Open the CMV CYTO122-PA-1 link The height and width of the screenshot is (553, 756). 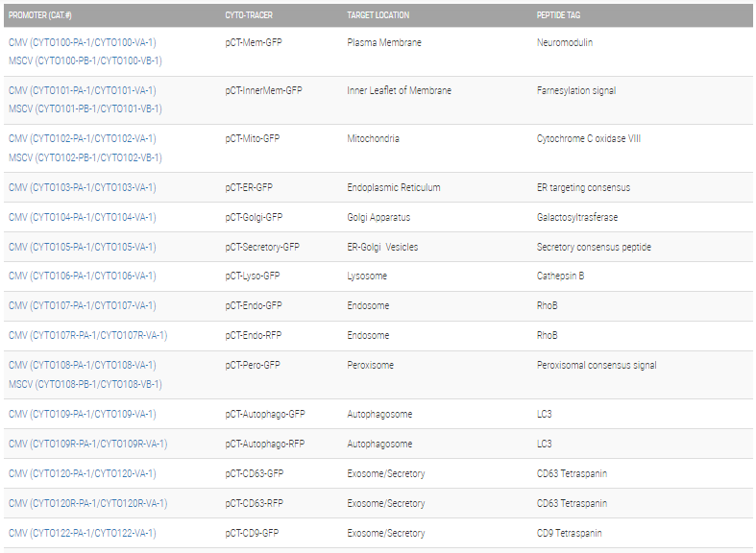[82, 533]
